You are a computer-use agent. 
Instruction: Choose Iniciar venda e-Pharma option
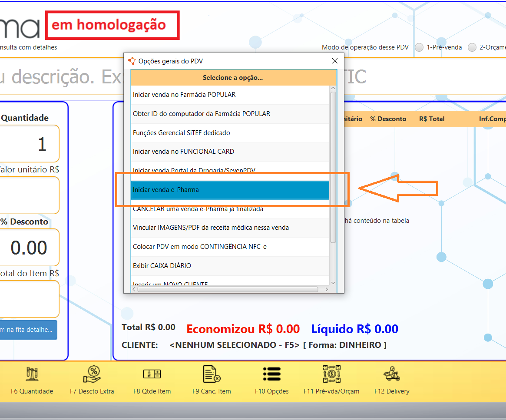[230, 190]
